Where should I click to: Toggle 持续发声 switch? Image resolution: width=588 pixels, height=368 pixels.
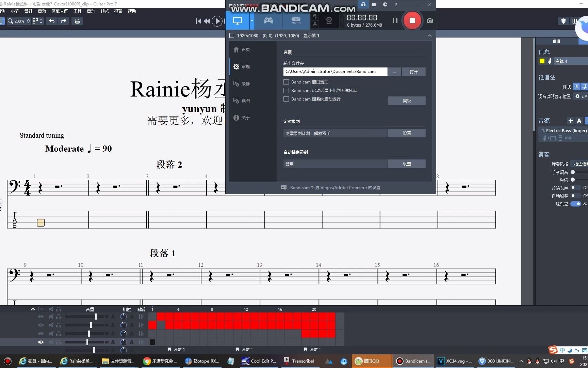575,187
